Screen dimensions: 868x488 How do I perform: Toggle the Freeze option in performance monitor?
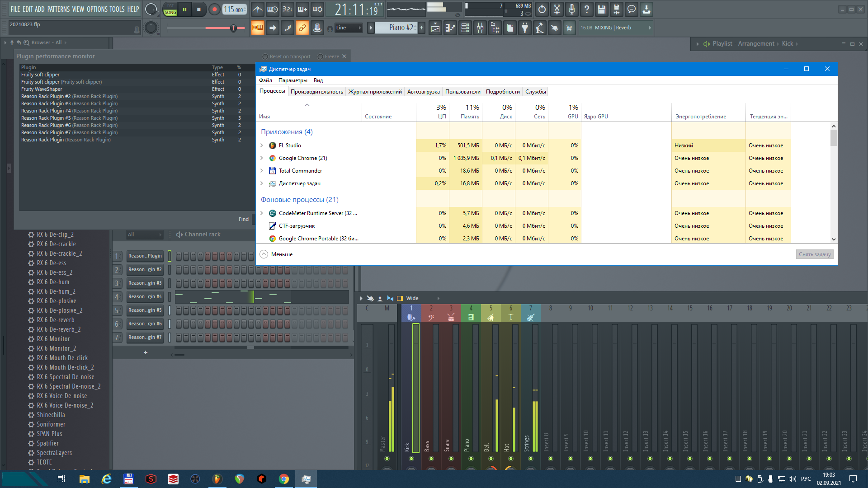coord(321,57)
